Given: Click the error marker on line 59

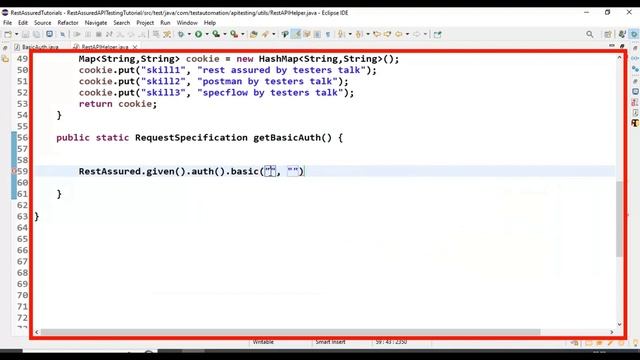Looking at the screenshot, I should 13,171.
